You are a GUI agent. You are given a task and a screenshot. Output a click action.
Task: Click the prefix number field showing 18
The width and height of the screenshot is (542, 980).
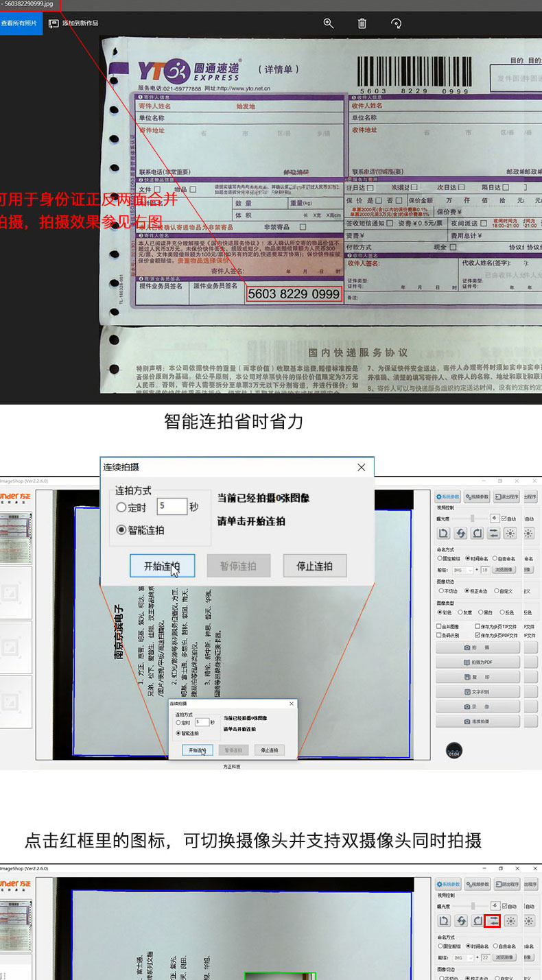tap(485, 570)
